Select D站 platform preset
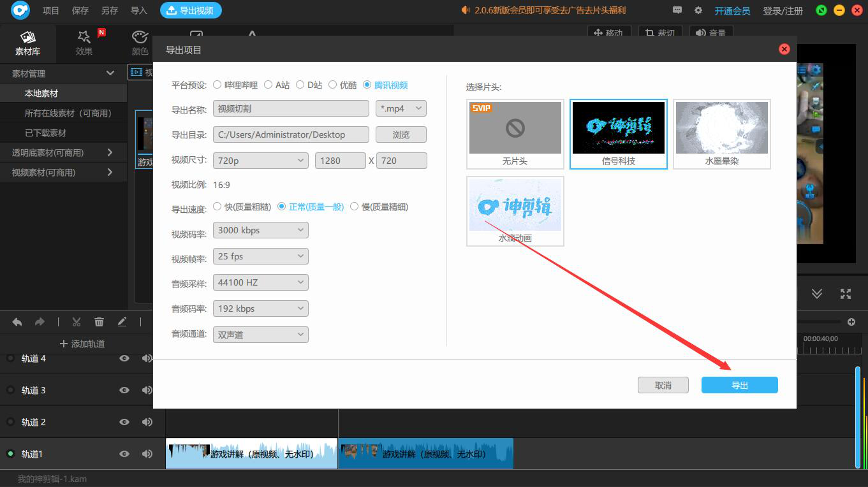The width and height of the screenshot is (868, 487). [x=309, y=85]
